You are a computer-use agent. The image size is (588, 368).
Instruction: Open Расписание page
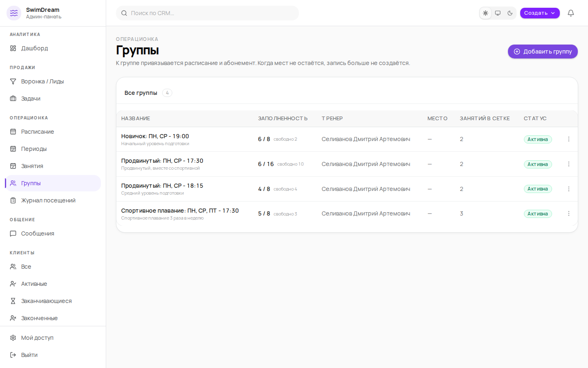click(x=53, y=132)
